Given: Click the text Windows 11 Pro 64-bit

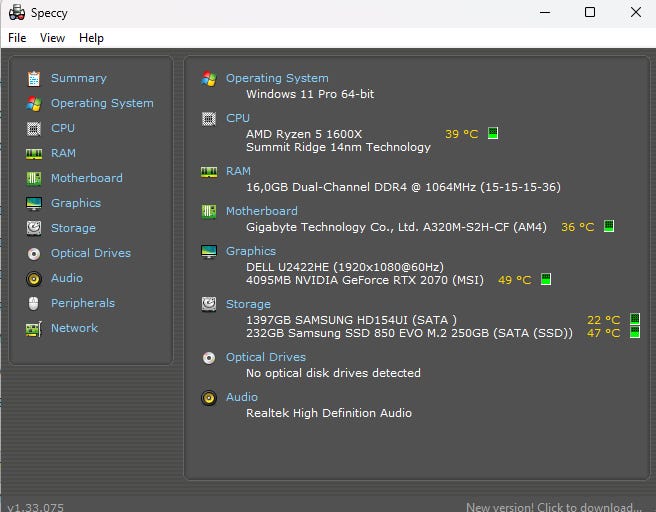Looking at the screenshot, I should tap(310, 94).
